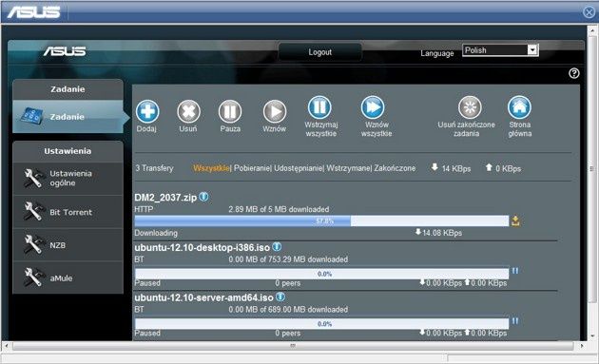The width and height of the screenshot is (599, 364).
Task: Click Usuń zakończone zadania icon
Action: point(470,107)
